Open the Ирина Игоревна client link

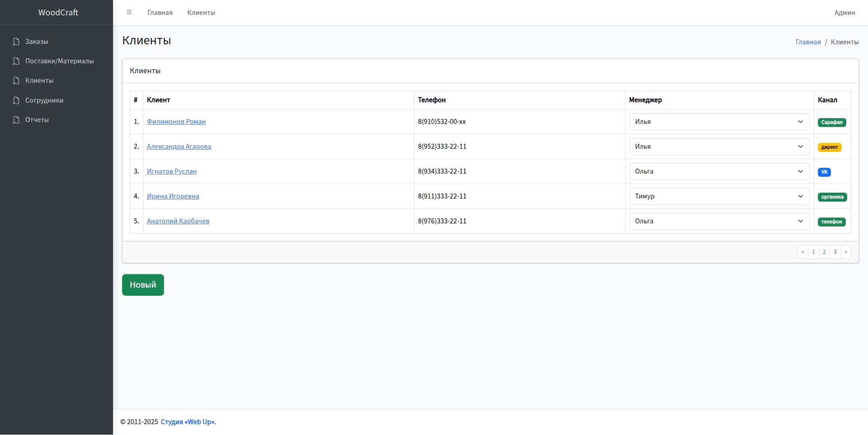point(173,196)
